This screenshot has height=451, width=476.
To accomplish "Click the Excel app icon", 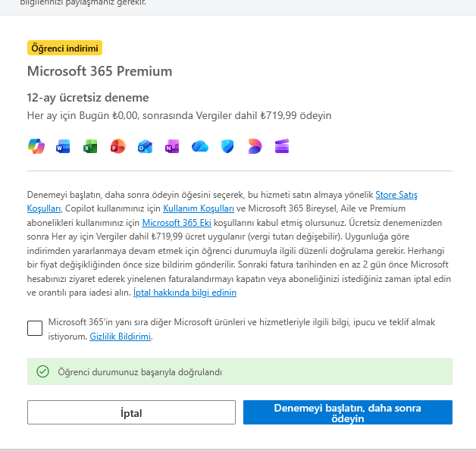I will pos(90,146).
